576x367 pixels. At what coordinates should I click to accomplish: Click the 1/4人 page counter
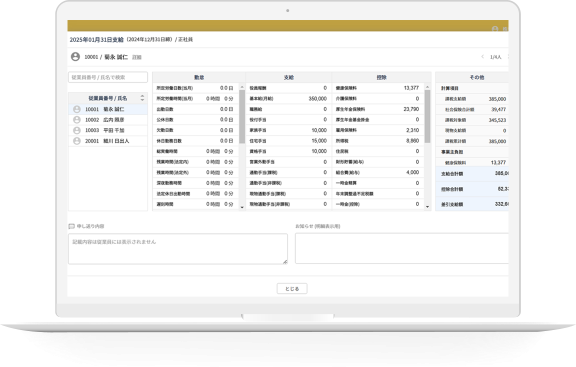point(496,57)
